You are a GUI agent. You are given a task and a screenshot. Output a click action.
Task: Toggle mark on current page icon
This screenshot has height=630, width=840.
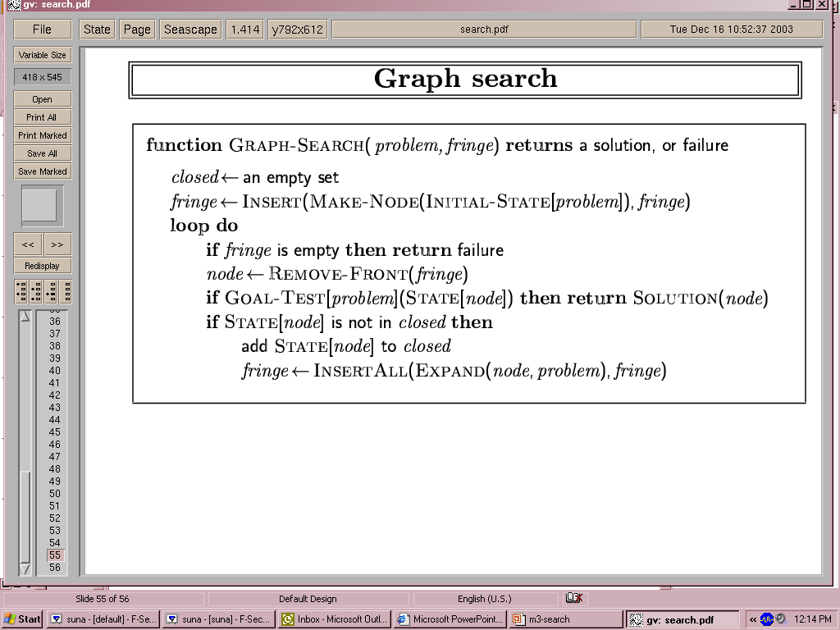coord(51,291)
